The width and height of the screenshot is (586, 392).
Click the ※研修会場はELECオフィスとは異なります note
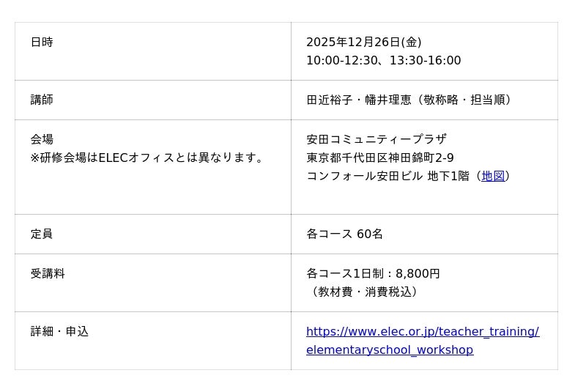[147, 158]
